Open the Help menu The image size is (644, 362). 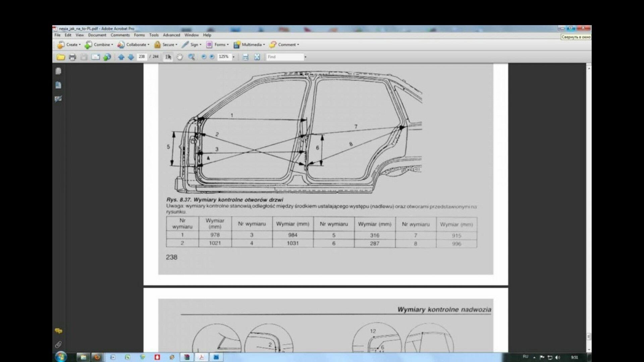tap(207, 35)
